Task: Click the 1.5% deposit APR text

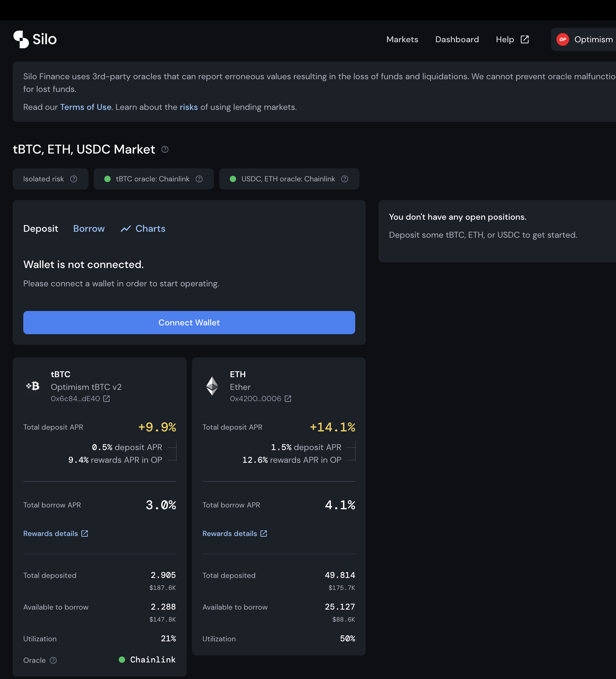Action: [x=306, y=447]
